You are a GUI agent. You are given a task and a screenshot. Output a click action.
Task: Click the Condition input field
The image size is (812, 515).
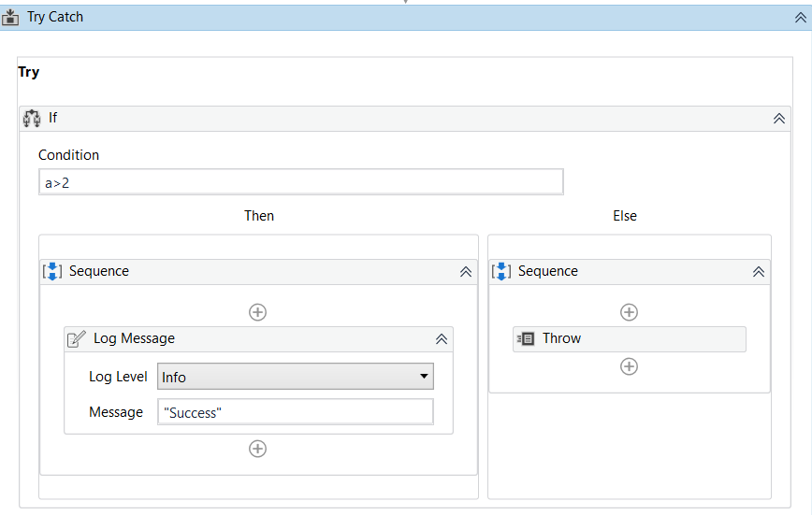click(300, 182)
